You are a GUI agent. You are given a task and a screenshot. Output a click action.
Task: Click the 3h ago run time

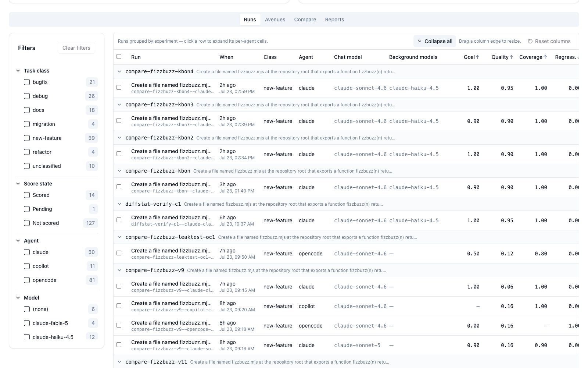(227, 184)
